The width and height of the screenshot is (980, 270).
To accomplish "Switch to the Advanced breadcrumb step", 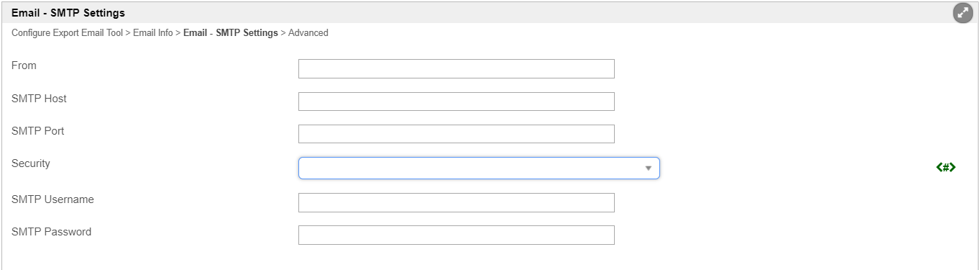I will pyautogui.click(x=308, y=33).
